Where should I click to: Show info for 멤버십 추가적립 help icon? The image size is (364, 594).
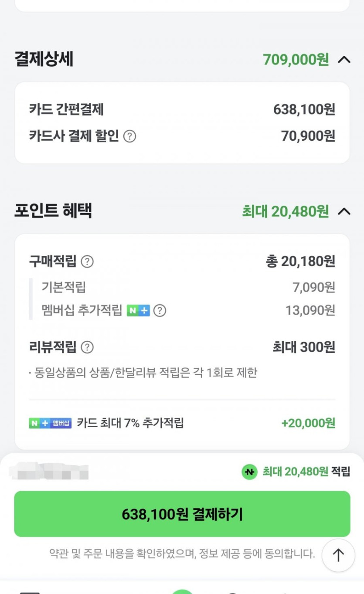pos(160,311)
